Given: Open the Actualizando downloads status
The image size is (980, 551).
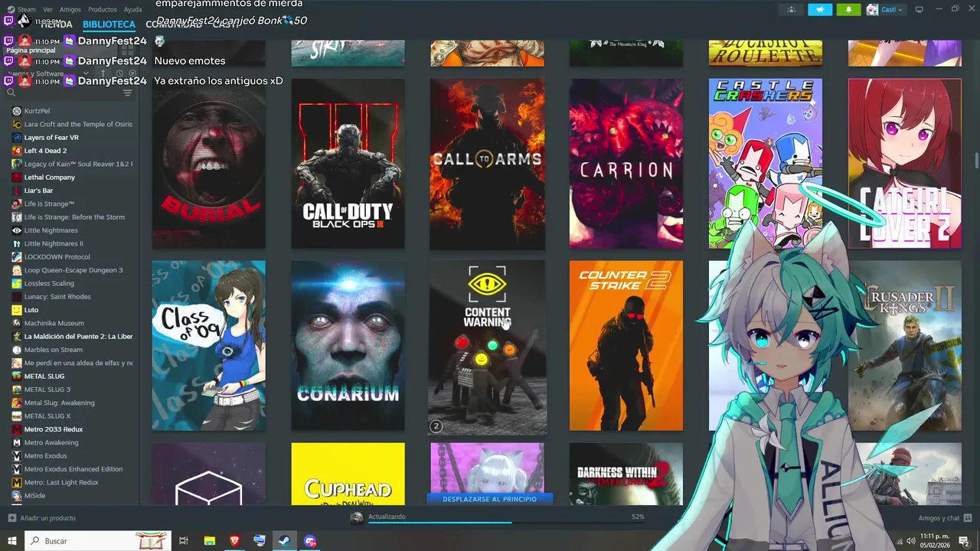Looking at the screenshot, I should coord(387,517).
